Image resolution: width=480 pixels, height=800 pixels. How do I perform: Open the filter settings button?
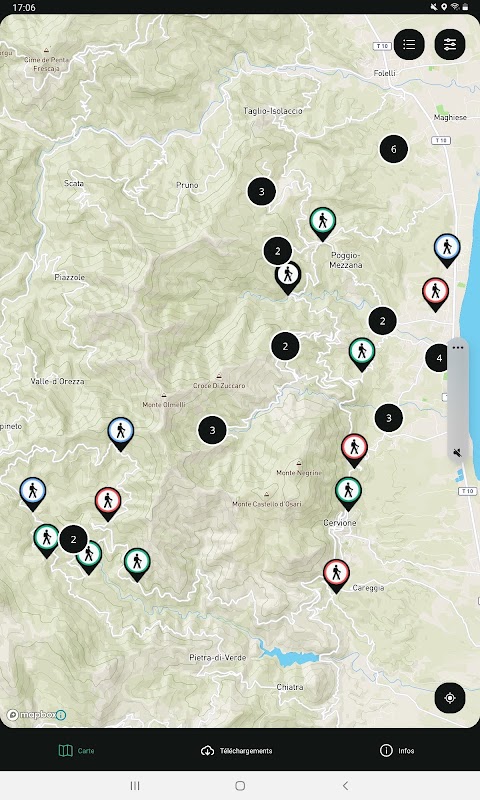(450, 44)
